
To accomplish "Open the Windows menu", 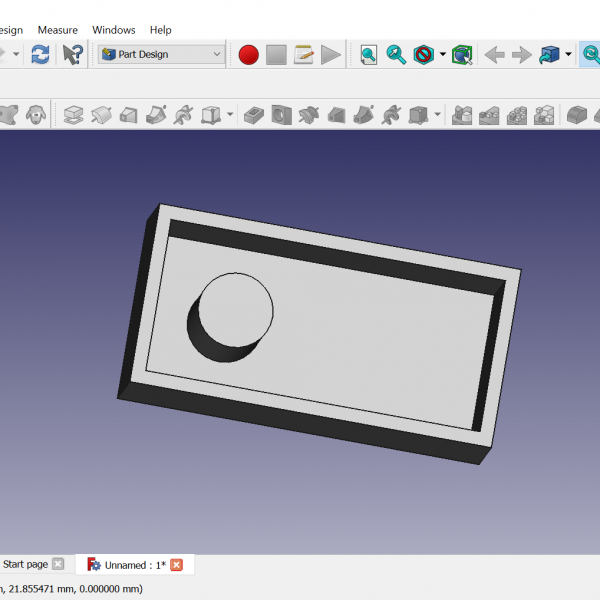I will tap(114, 30).
